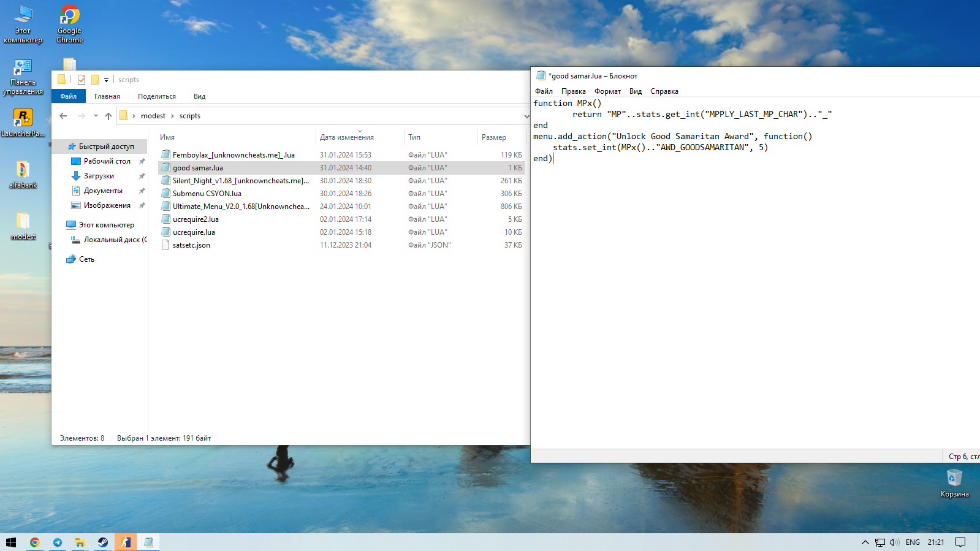Image resolution: width=980 pixels, height=551 pixels.
Task: Open Chrome from the taskbar
Action: [34, 542]
